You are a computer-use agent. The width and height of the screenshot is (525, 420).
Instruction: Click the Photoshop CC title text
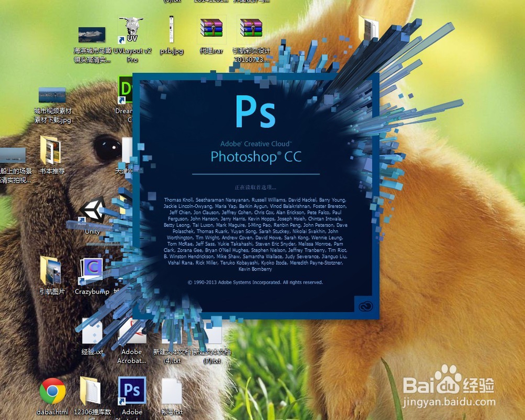pos(256,157)
